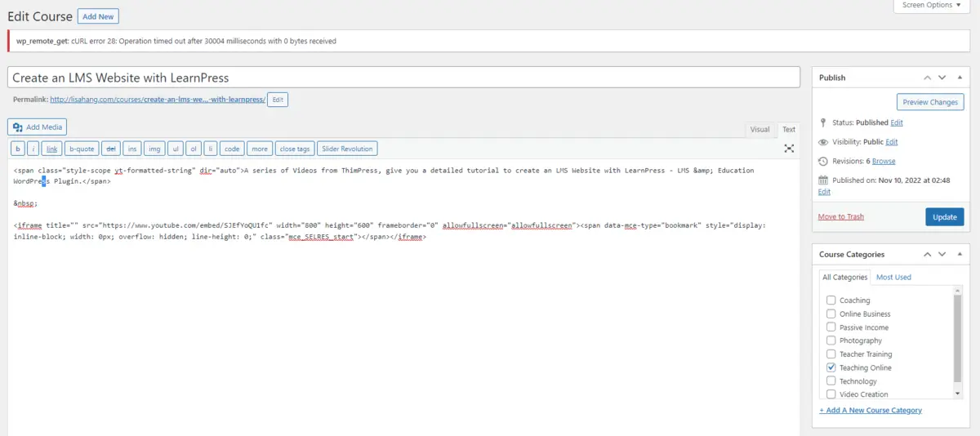Check the Online Business category
The height and width of the screenshot is (436, 980).
pyautogui.click(x=831, y=314)
